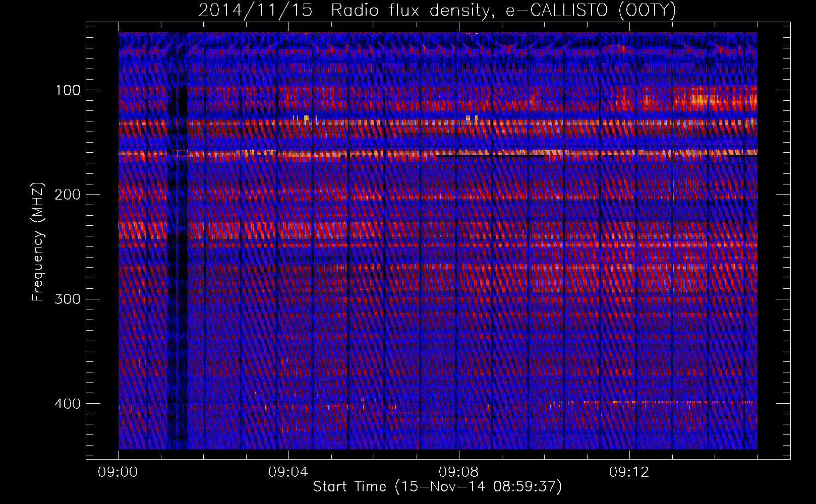Click the '09:12' time axis label
This screenshot has height=504, width=816.
coord(630,473)
